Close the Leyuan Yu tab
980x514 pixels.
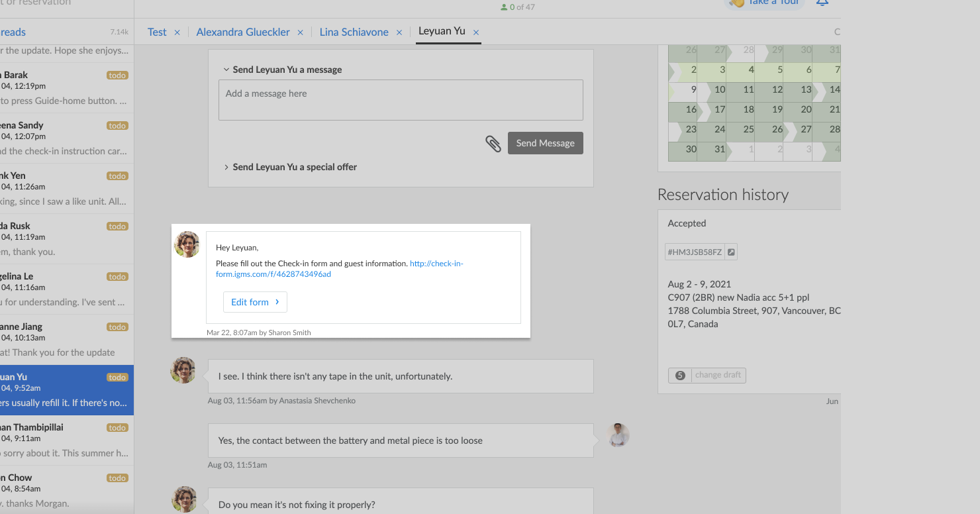tap(476, 32)
